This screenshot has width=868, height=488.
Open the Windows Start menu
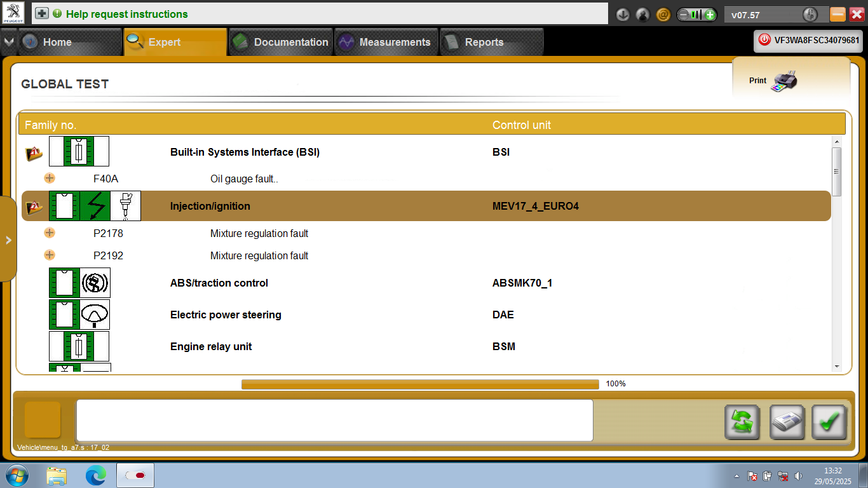[17, 475]
